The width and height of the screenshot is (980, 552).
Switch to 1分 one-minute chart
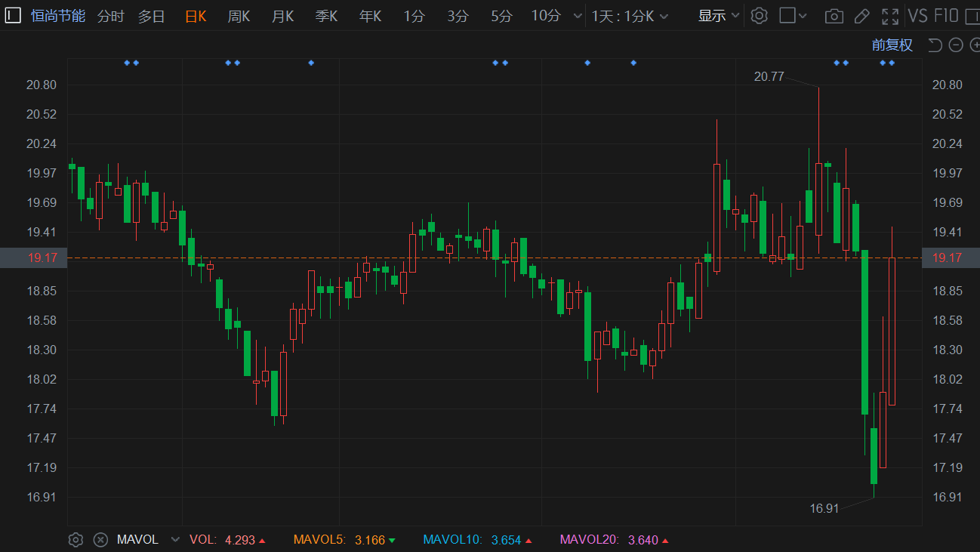point(414,16)
